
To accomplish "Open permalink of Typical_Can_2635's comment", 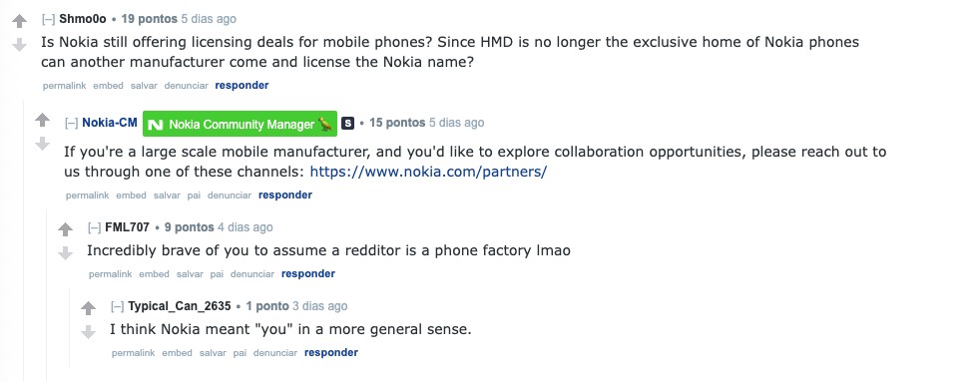I will click(x=133, y=352).
